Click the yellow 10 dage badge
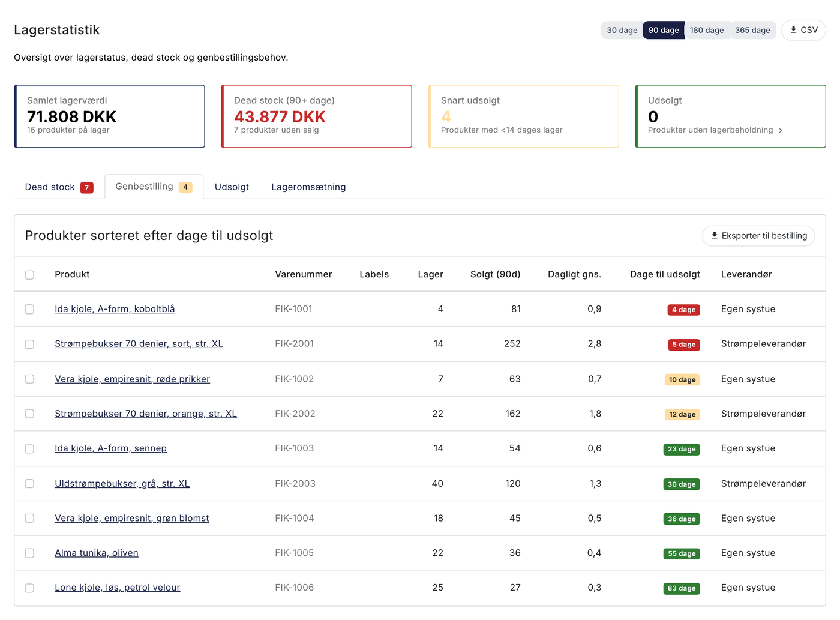This screenshot has width=840, height=620. pyautogui.click(x=682, y=379)
